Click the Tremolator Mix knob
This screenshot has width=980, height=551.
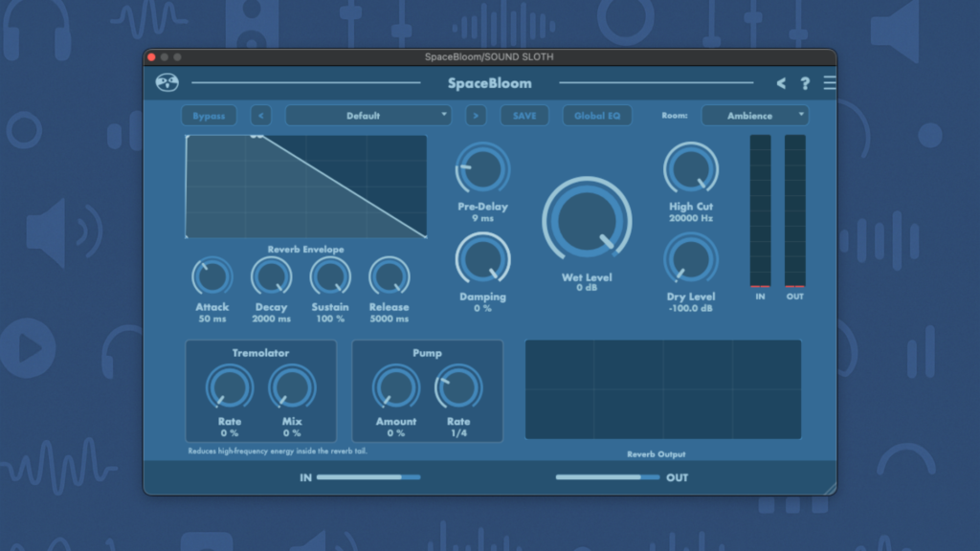point(292,387)
